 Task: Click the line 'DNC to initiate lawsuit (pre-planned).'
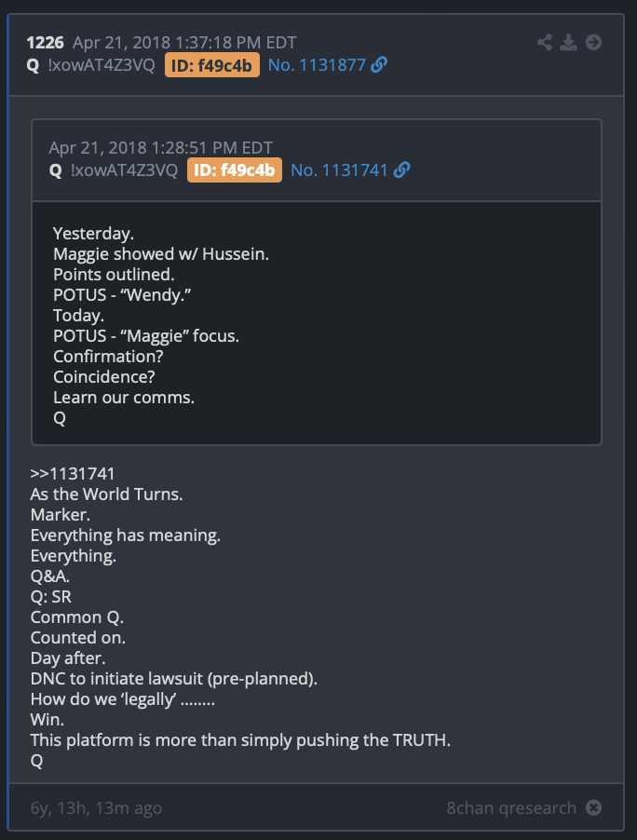coord(173,679)
